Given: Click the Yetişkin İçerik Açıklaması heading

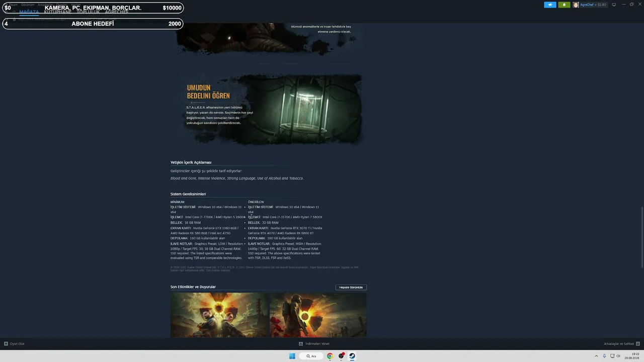Looking at the screenshot, I should 191,162.
